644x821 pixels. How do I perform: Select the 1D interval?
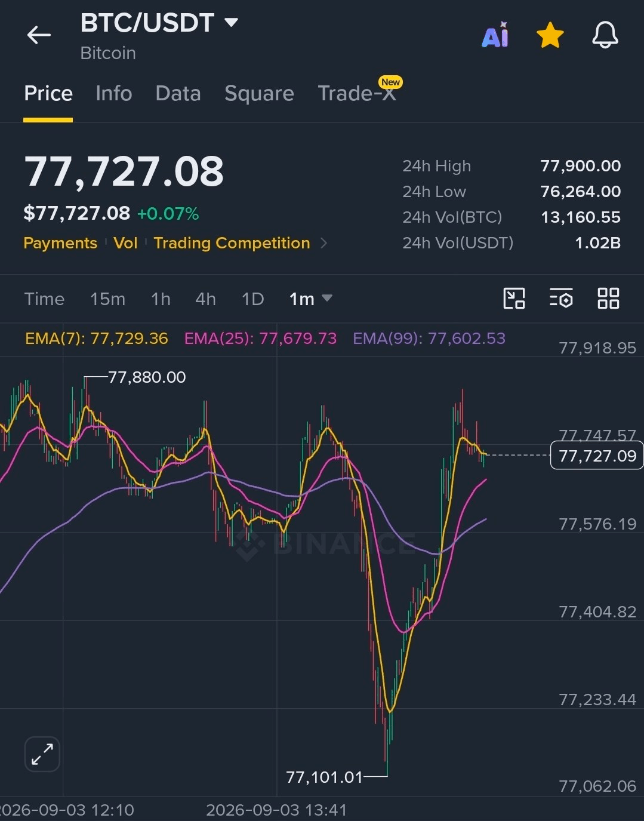(x=252, y=299)
